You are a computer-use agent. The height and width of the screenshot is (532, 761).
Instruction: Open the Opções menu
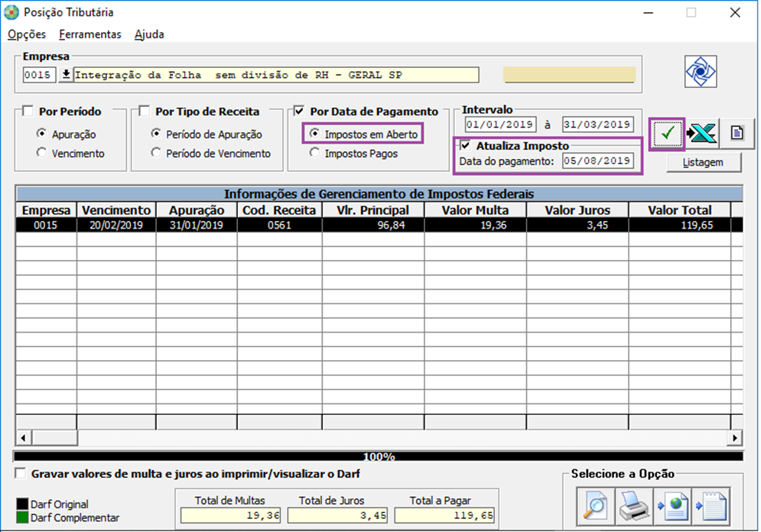(x=27, y=34)
